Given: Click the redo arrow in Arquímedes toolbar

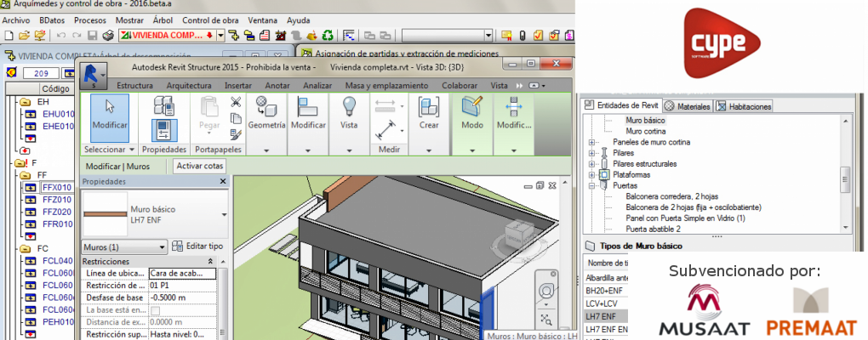Looking at the screenshot, I should point(77,36).
